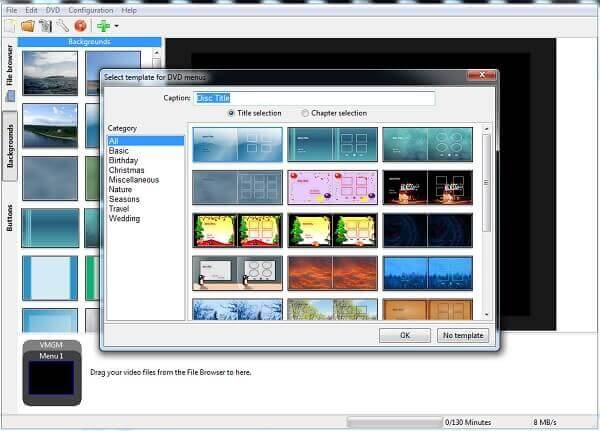Image resolution: width=600 pixels, height=431 pixels.
Task: Choose the Christmas category
Action: [127, 170]
